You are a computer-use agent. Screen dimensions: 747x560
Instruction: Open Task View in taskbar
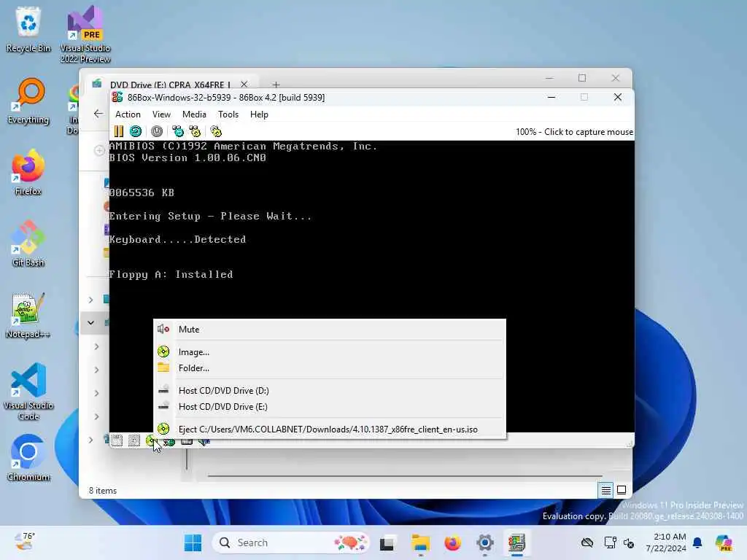tap(387, 542)
